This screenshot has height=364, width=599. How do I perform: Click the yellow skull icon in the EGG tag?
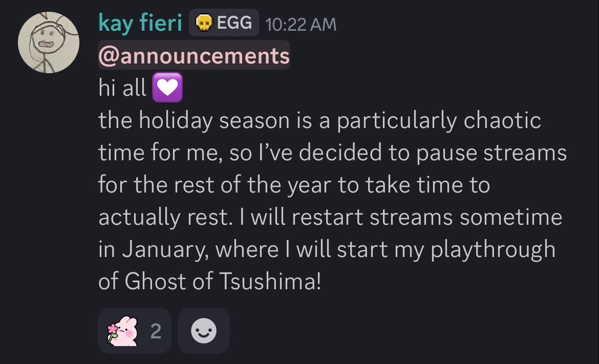pos(205,23)
